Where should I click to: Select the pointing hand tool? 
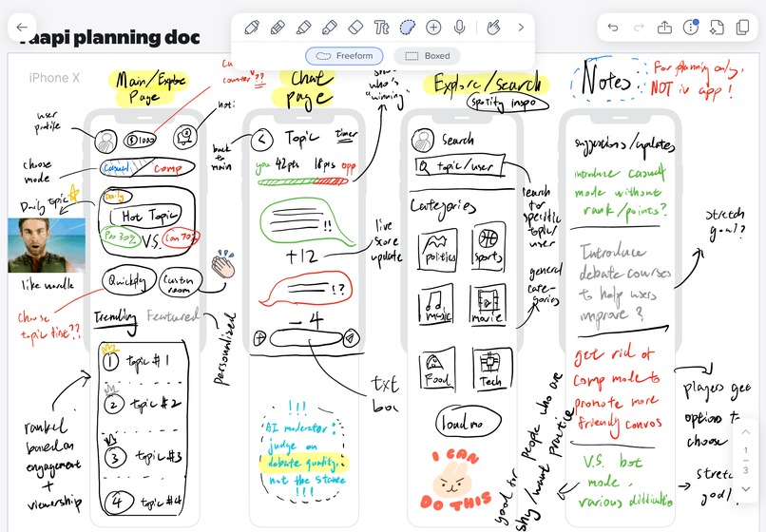point(493,28)
